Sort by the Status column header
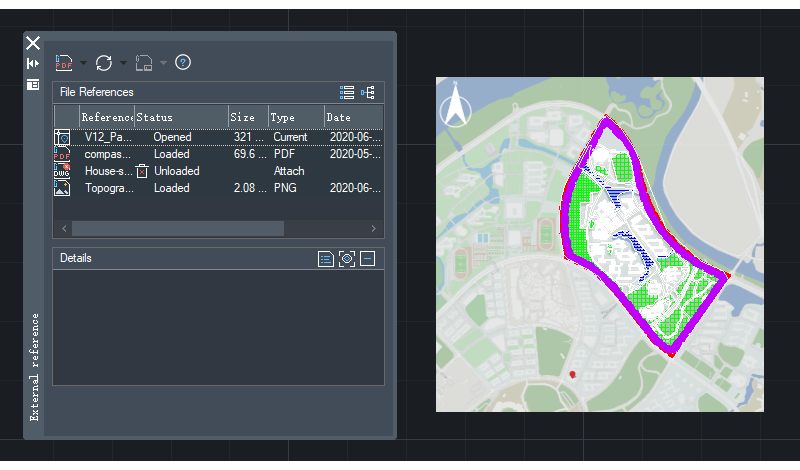Viewport: 800px width, 470px height. tap(179, 117)
